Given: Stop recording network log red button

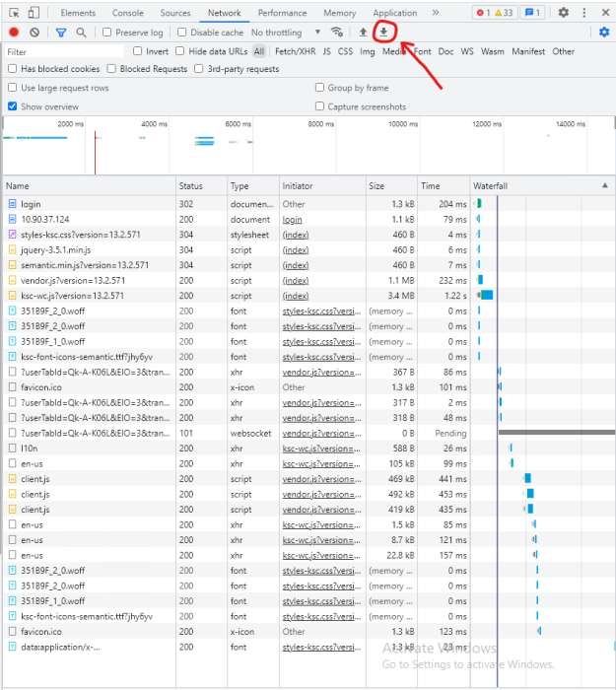Looking at the screenshot, I should pyautogui.click(x=14, y=33).
